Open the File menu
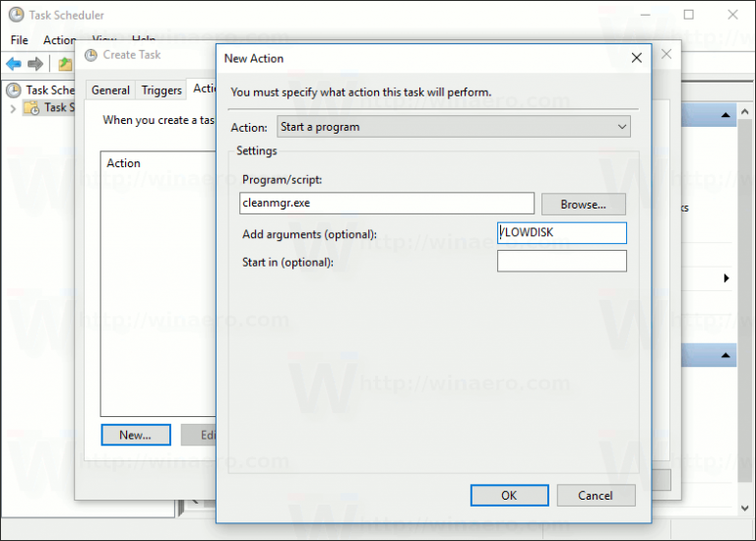The height and width of the screenshot is (541, 756). point(19,40)
